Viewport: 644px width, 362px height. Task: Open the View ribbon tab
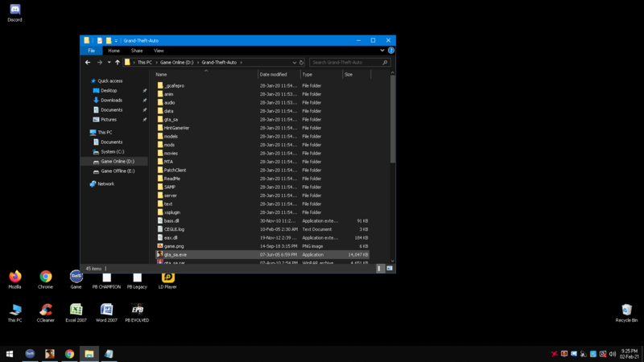point(159,51)
